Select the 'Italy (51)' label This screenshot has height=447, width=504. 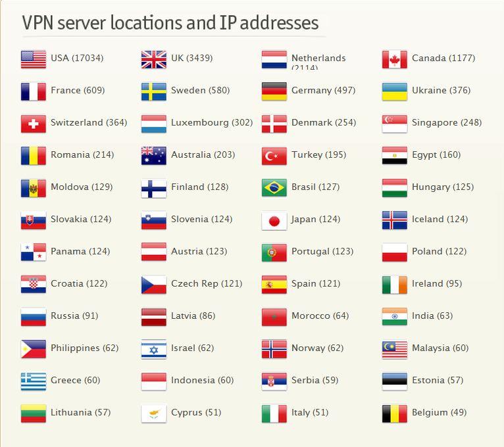click(x=310, y=413)
